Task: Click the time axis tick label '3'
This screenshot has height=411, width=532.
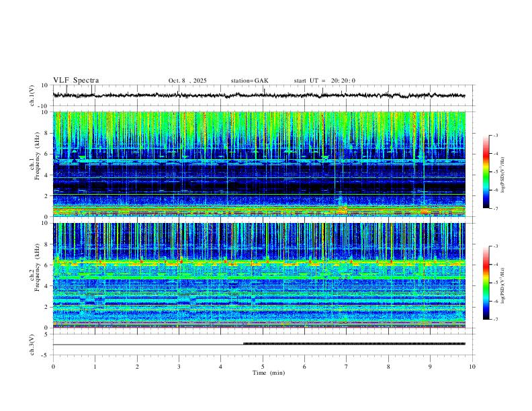Action: [x=179, y=367]
